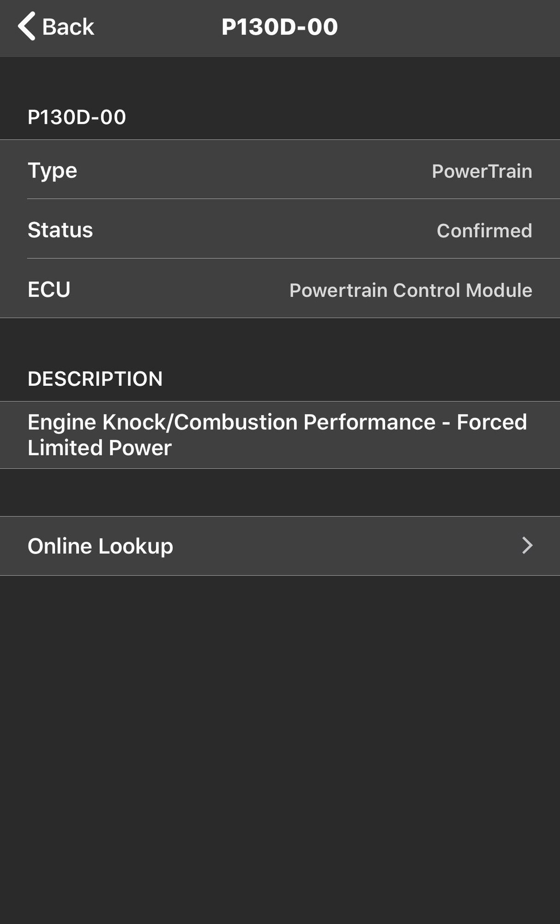Viewport: 560px width, 924px height.
Task: Tap the Type row label
Action: point(52,170)
